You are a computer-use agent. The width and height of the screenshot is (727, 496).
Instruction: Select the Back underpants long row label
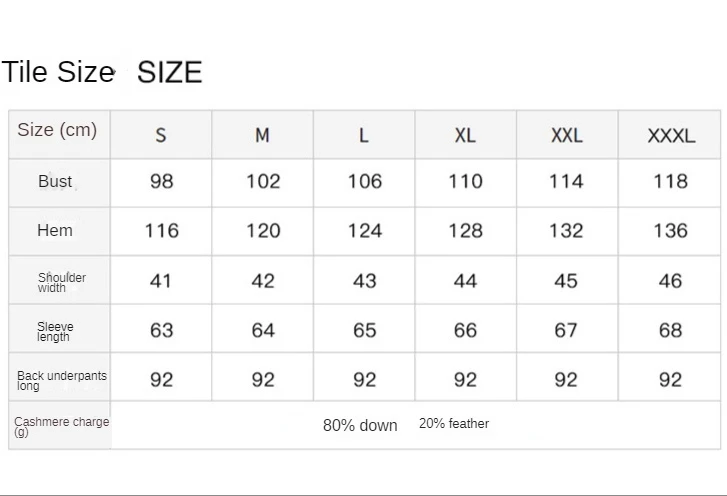pyautogui.click(x=61, y=380)
